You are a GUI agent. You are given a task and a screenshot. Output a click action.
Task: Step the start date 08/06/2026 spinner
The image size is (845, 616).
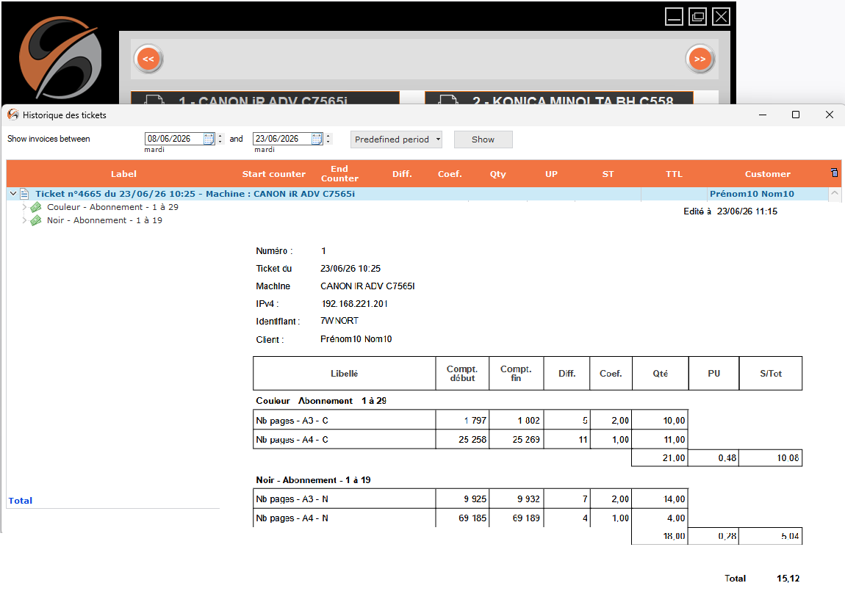(220, 139)
